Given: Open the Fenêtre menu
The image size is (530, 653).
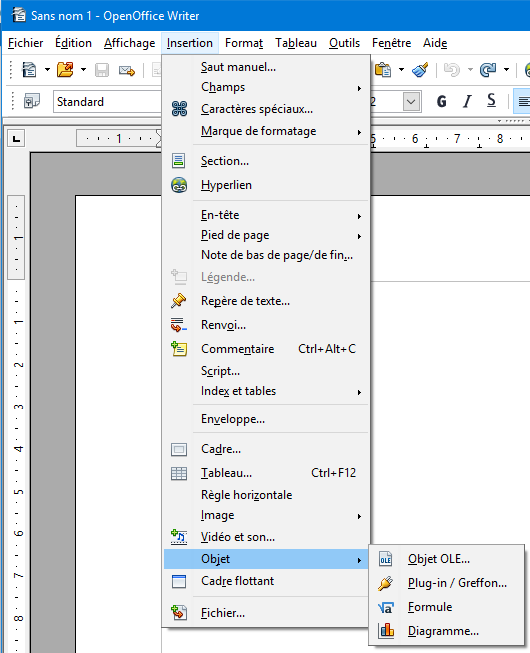Looking at the screenshot, I should 391,43.
